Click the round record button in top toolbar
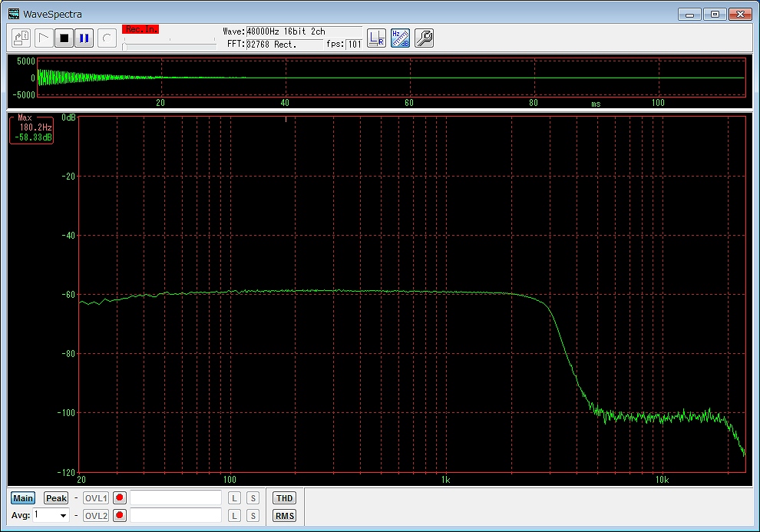Image resolution: width=760 pixels, height=532 pixels. coord(107,38)
